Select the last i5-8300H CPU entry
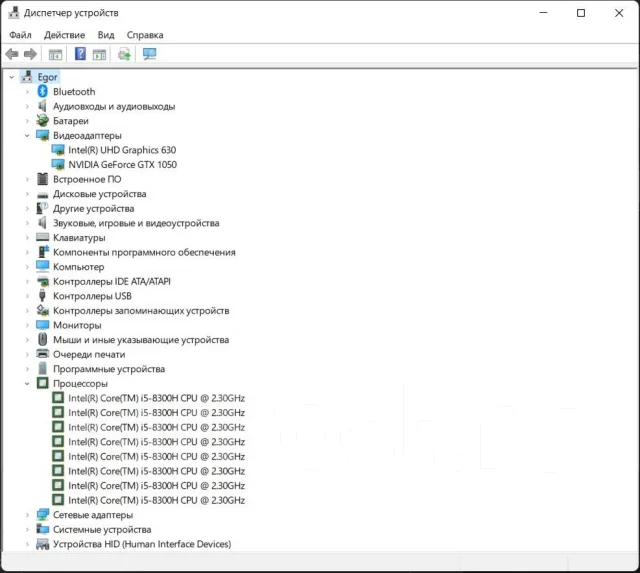 click(x=156, y=500)
